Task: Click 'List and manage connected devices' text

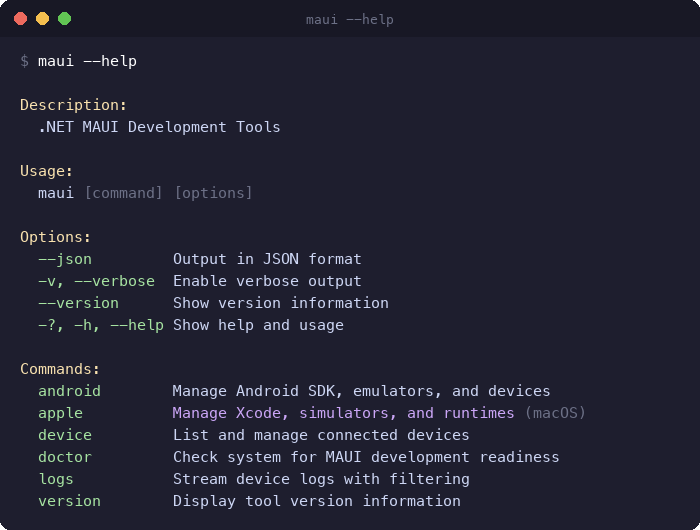Action: click(321, 435)
